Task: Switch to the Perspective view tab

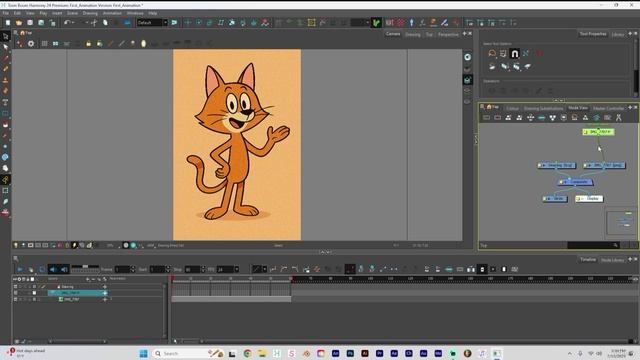Action: click(448, 35)
